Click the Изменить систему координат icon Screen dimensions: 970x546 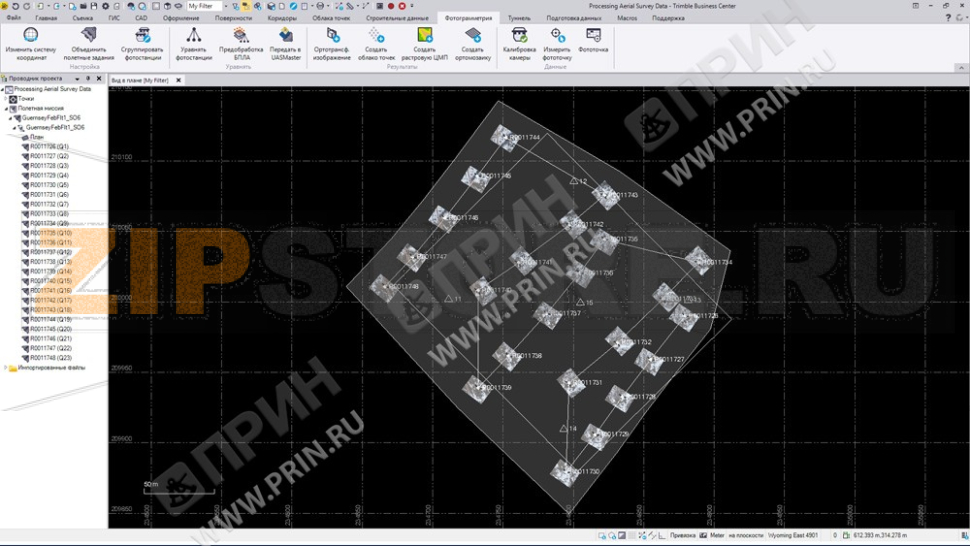30,35
